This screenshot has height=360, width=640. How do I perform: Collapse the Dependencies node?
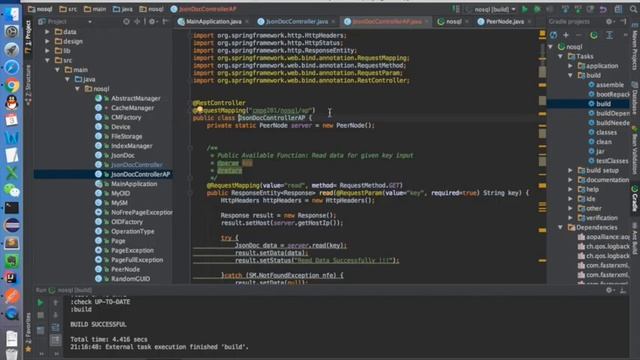[x=561, y=227]
